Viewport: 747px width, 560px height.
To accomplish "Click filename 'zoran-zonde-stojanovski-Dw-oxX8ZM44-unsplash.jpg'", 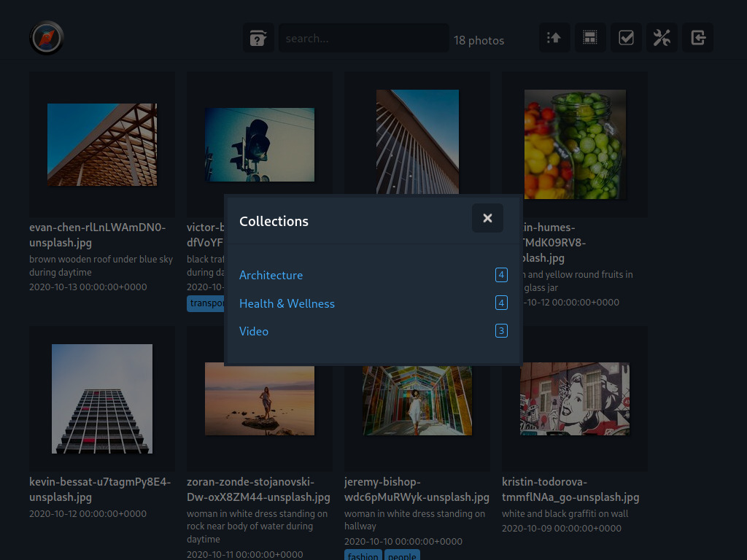I will tap(258, 489).
